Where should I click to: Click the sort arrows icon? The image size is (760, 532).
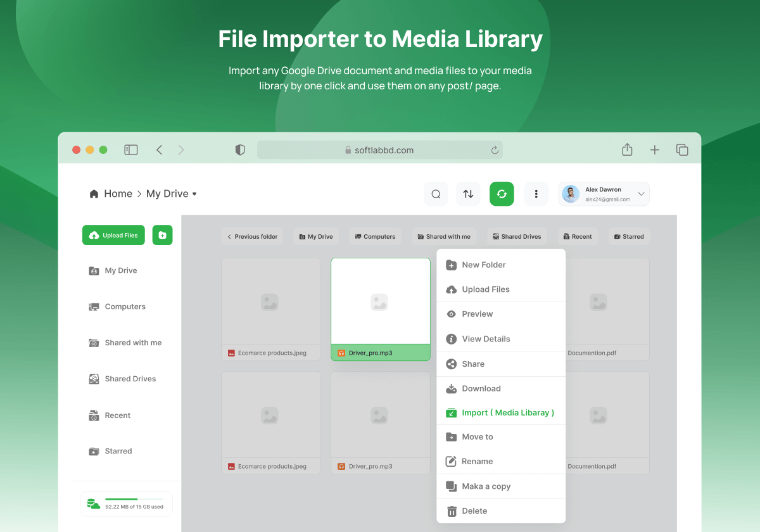468,194
